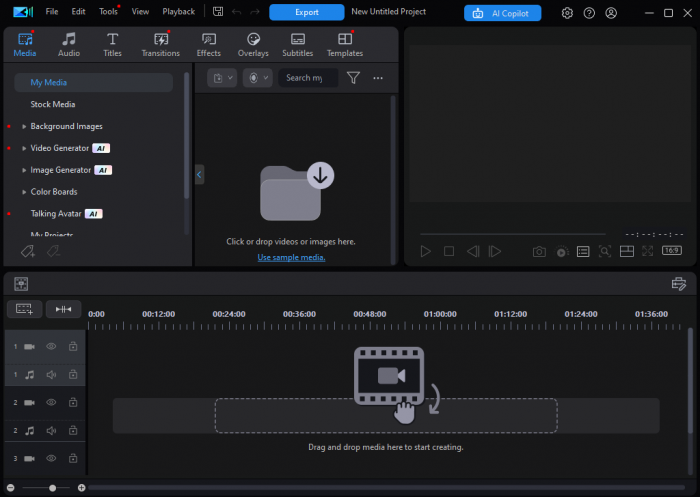700x497 pixels.
Task: Click the save project floppy disk icon
Action: click(217, 12)
